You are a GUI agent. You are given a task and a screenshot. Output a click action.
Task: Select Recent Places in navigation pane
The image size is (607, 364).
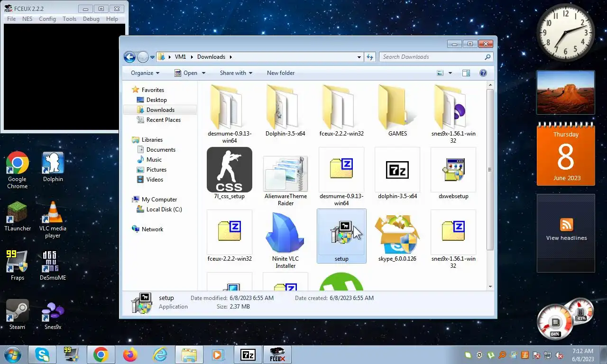pyautogui.click(x=164, y=120)
